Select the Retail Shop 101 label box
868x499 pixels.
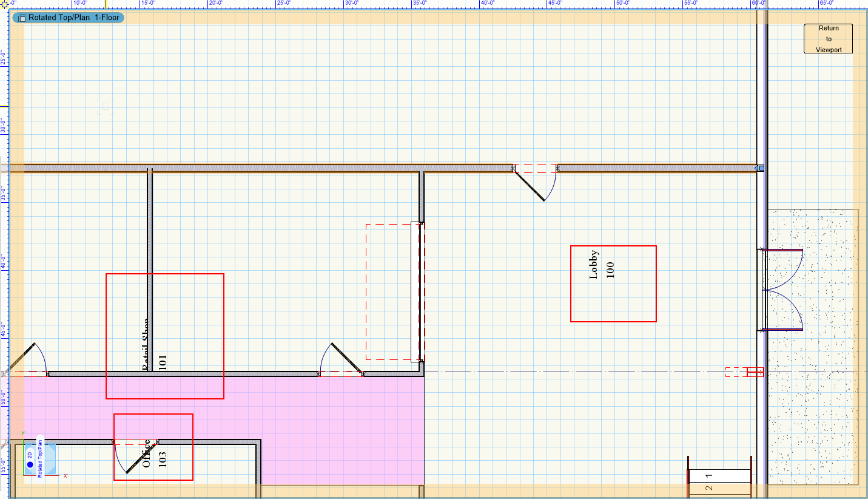point(164,336)
